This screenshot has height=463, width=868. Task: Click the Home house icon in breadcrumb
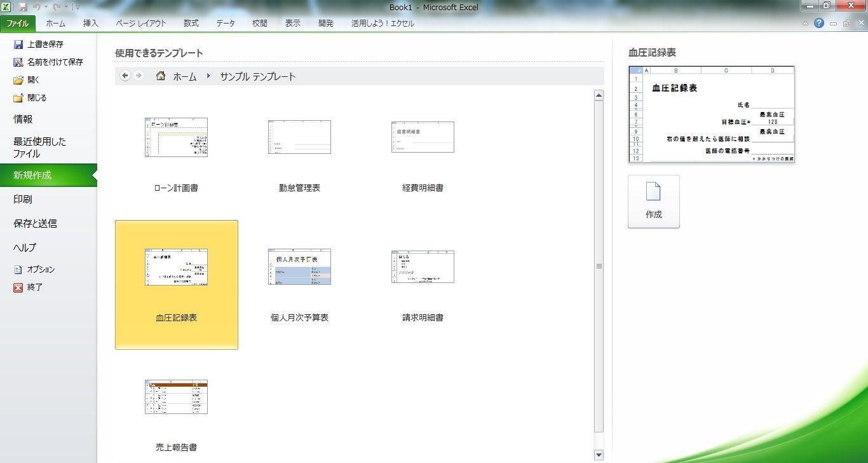[x=161, y=76]
